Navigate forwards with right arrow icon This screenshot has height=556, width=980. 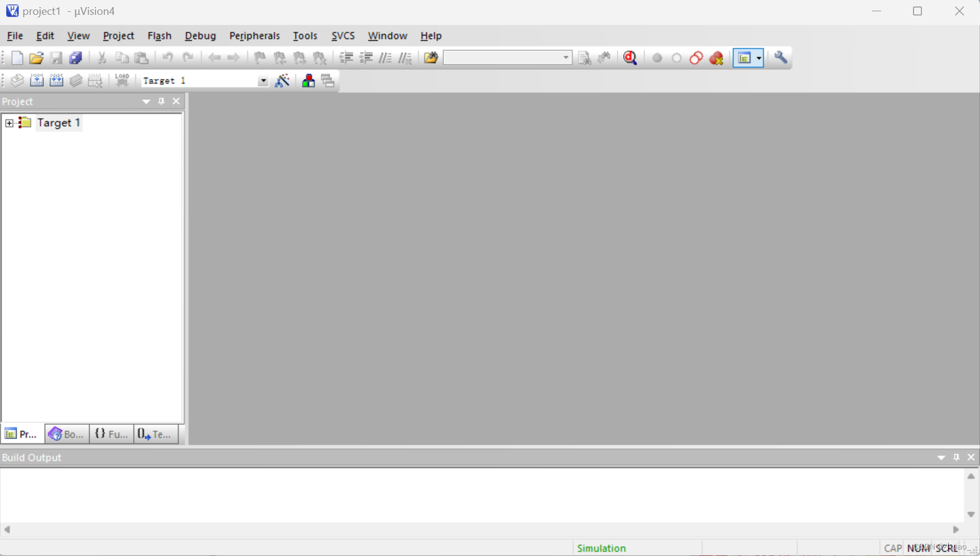pyautogui.click(x=234, y=58)
